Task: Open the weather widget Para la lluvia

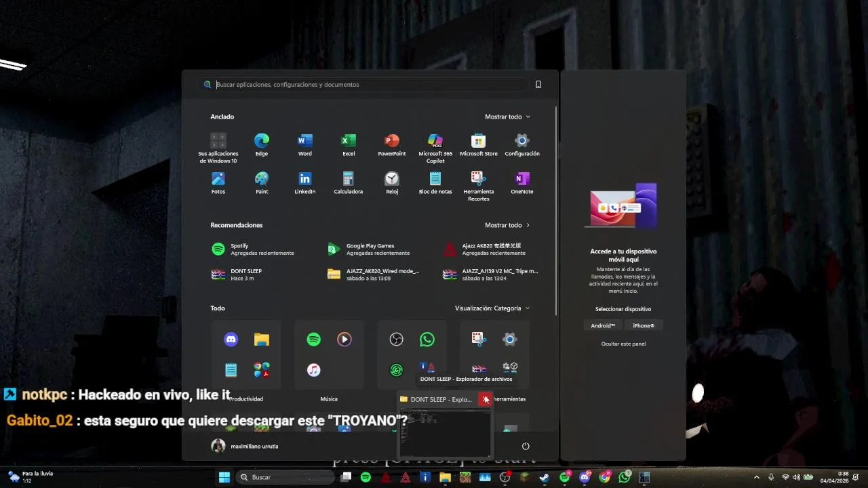Action: point(30,477)
